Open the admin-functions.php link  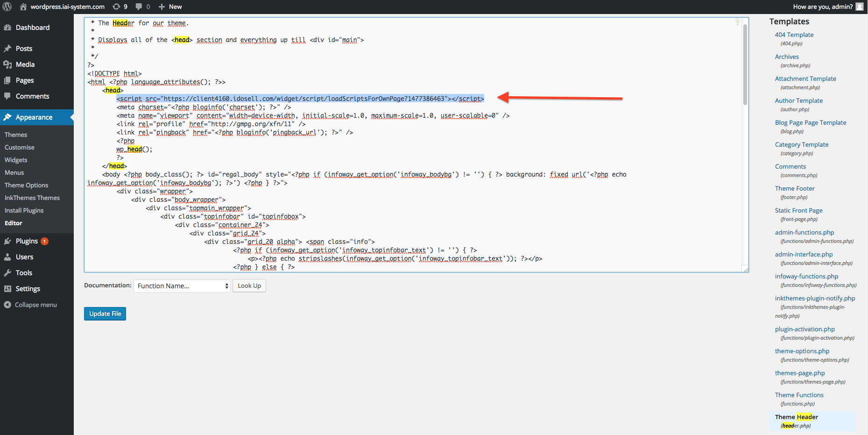click(x=804, y=232)
